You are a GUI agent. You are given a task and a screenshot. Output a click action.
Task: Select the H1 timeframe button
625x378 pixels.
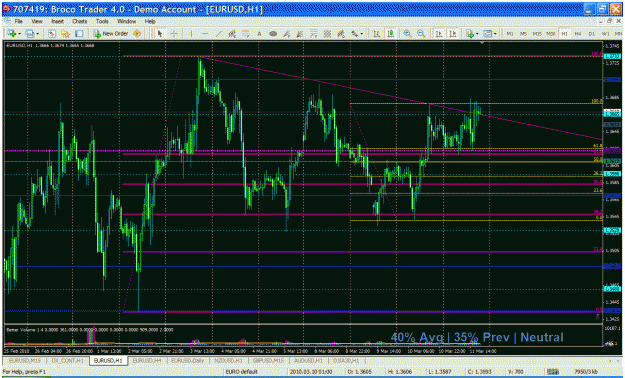pos(564,34)
